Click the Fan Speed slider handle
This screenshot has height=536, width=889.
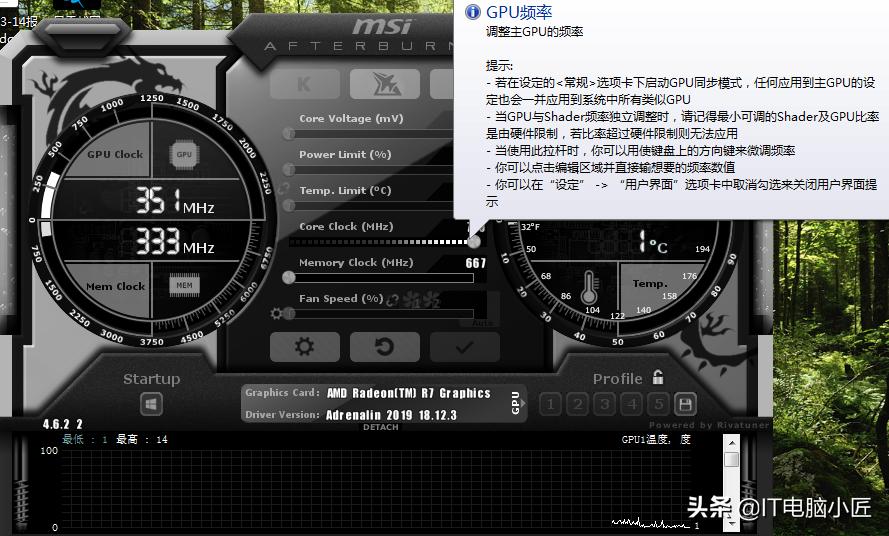click(289, 313)
